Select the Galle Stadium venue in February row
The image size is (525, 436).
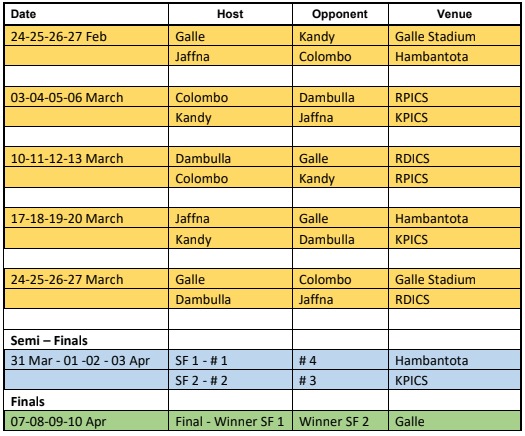coord(454,36)
